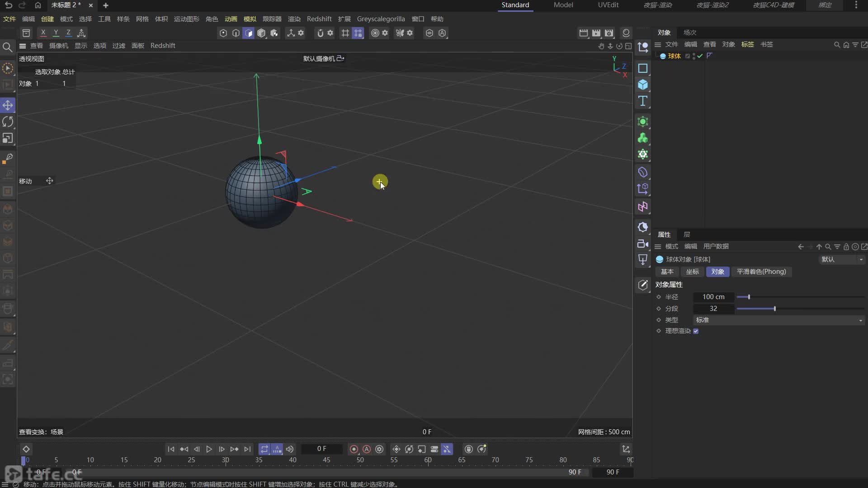The height and width of the screenshot is (488, 868).
Task: Click frame 45 on the timeline ruler
Action: pos(326,460)
